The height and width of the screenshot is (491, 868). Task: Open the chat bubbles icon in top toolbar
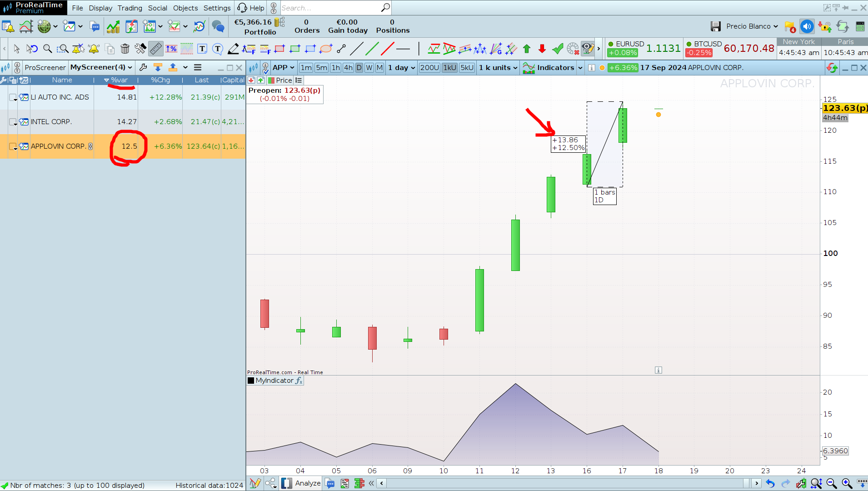[218, 26]
